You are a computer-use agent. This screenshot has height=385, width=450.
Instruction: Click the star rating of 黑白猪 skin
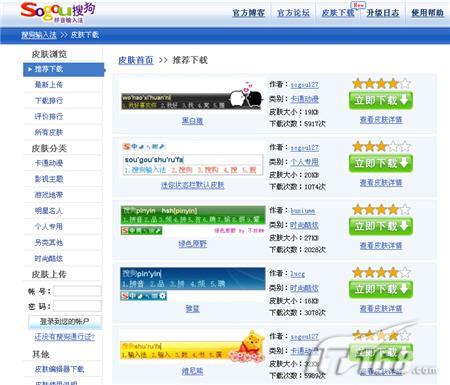(381, 83)
